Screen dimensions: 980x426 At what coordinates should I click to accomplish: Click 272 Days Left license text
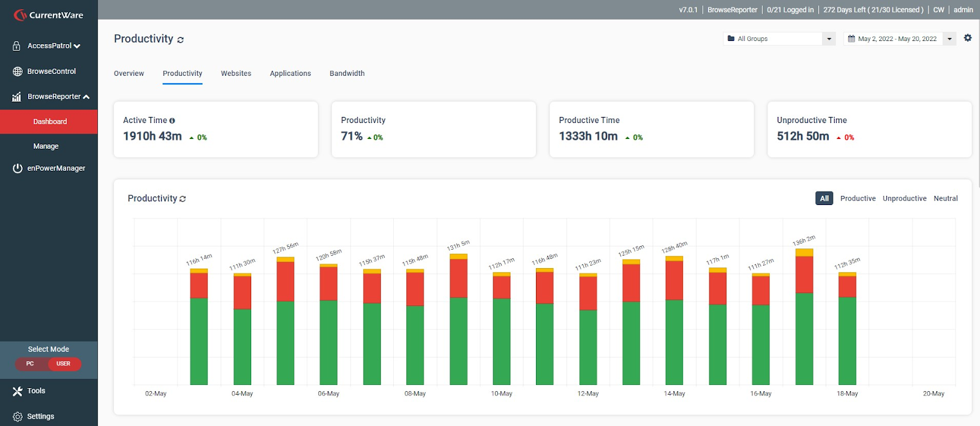pyautogui.click(x=873, y=10)
